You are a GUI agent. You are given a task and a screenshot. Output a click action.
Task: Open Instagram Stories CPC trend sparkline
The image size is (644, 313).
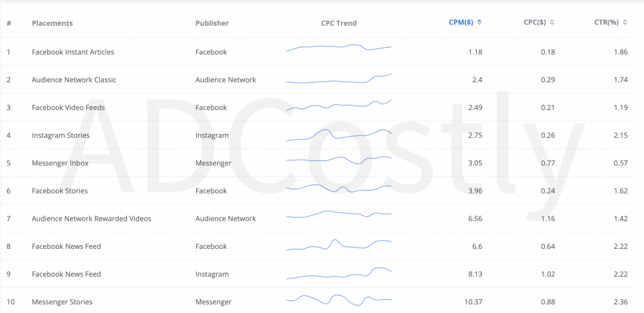(x=339, y=135)
